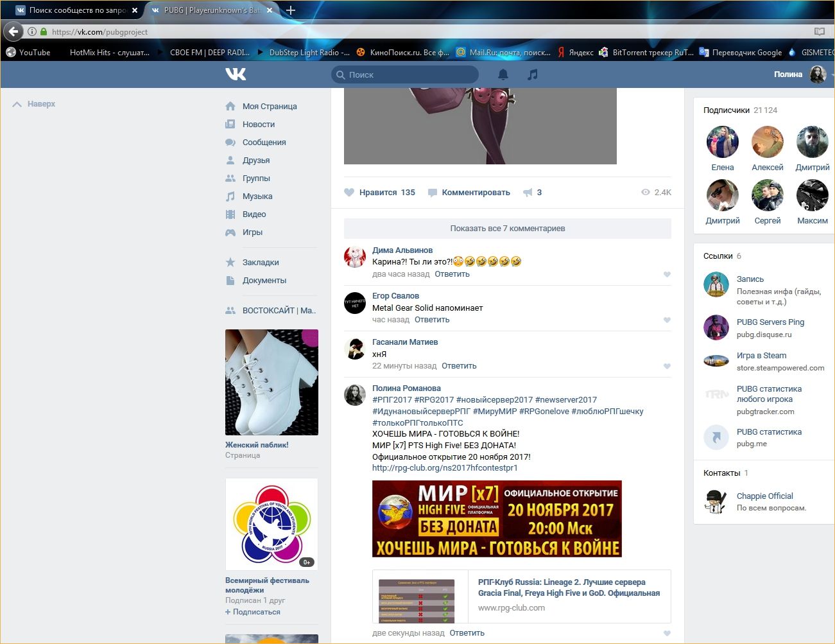Viewport: 835px width, 644px height.
Task: Open the Игра в Steam link
Action: point(761,356)
